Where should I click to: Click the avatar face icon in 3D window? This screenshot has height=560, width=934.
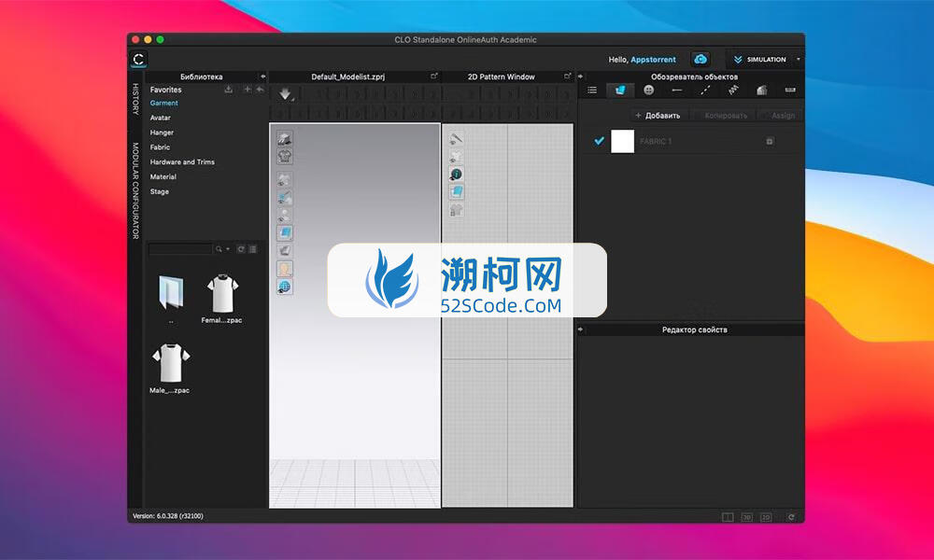(285, 269)
